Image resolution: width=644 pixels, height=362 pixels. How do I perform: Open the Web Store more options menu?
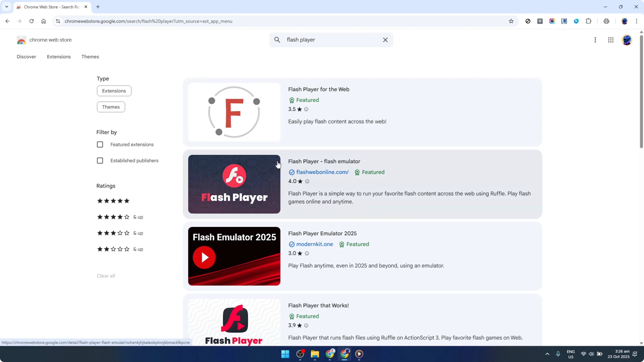595,40
